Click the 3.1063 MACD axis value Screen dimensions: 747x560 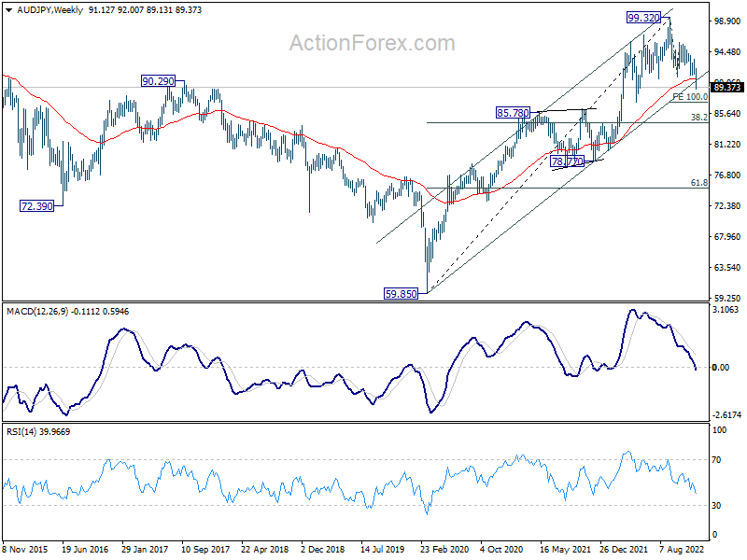(x=726, y=310)
